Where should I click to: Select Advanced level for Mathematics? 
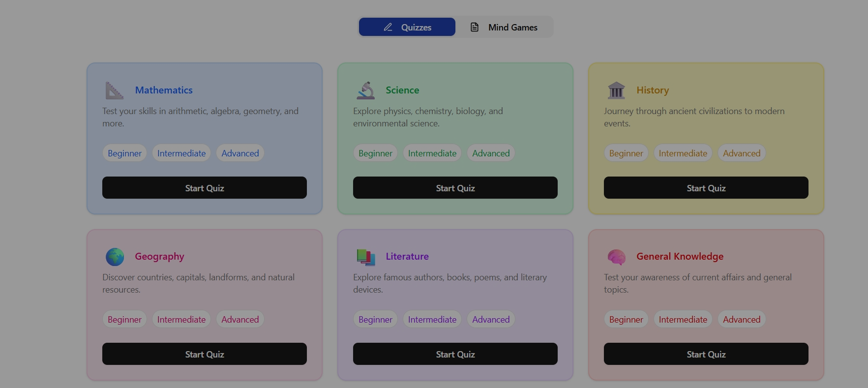click(240, 153)
